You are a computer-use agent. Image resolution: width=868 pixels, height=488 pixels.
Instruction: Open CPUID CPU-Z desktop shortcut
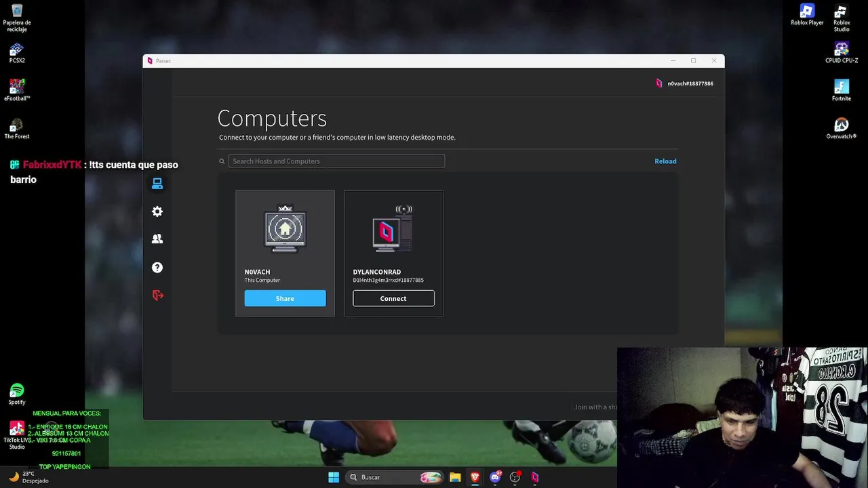(842, 53)
